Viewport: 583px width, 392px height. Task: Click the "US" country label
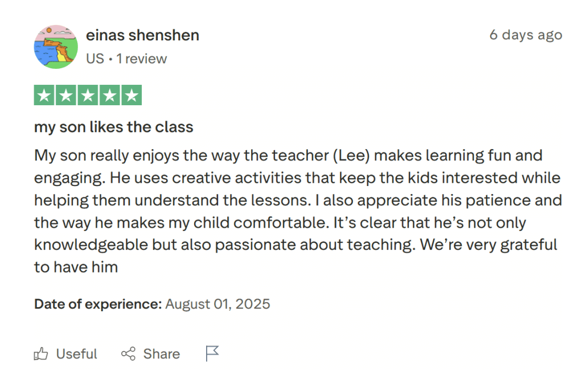pyautogui.click(x=95, y=59)
